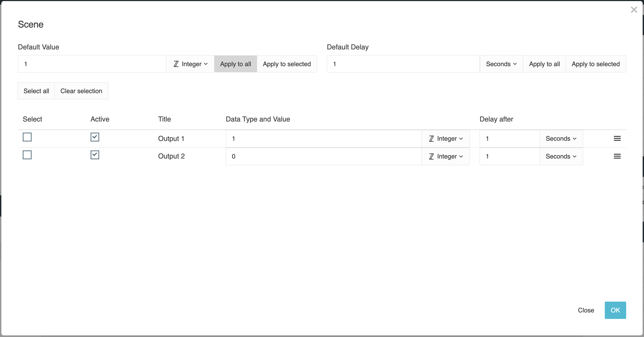
Task: Click the Clear selection button
Action: [x=81, y=91]
